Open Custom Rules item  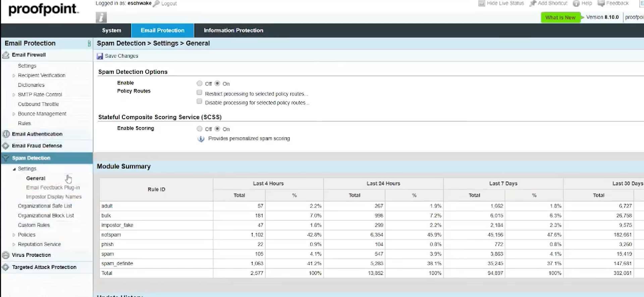pos(34,225)
